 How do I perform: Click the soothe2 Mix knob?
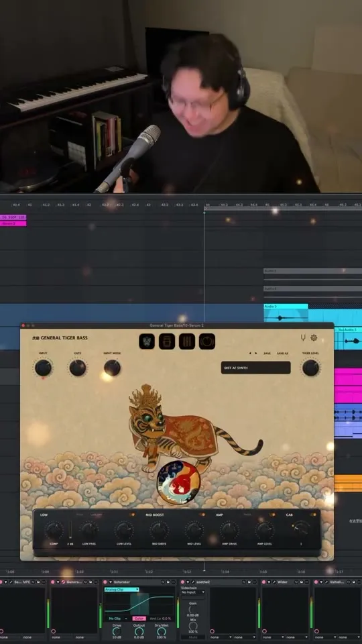[x=193, y=627]
